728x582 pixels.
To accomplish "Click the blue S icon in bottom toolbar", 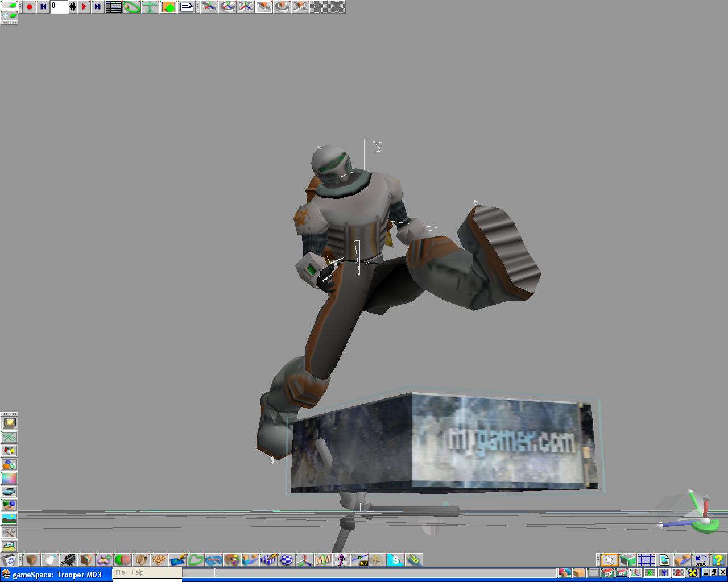I will pyautogui.click(x=396, y=560).
